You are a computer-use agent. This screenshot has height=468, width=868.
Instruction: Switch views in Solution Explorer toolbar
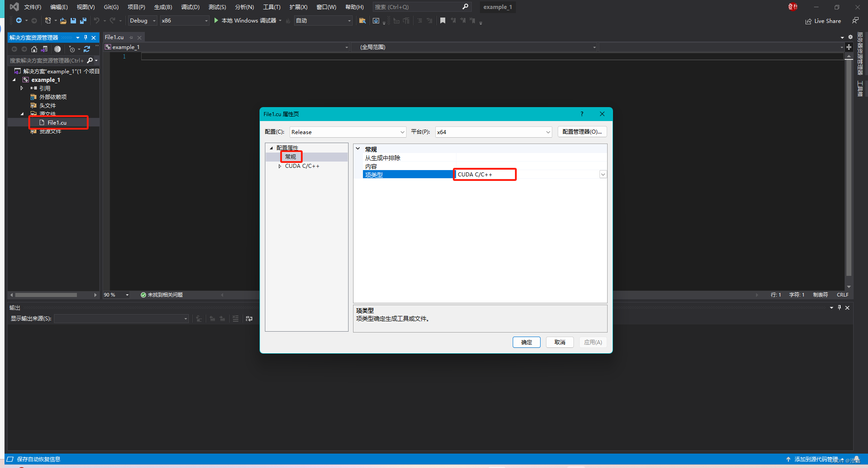pos(44,49)
